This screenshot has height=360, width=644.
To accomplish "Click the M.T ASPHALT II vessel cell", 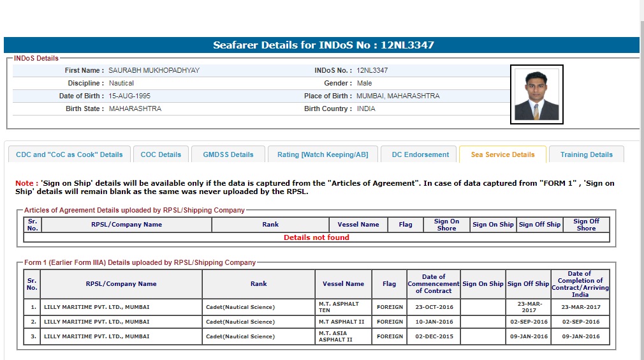I will [x=343, y=322].
